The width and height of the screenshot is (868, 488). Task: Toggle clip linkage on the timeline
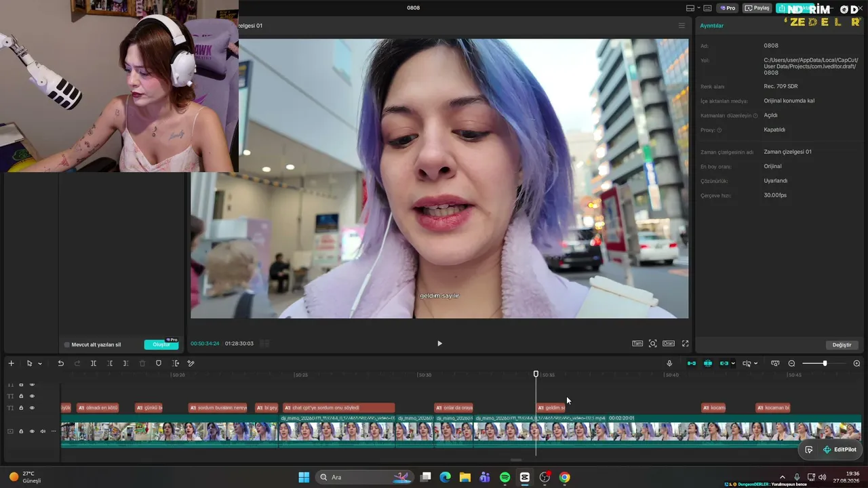[724, 363]
